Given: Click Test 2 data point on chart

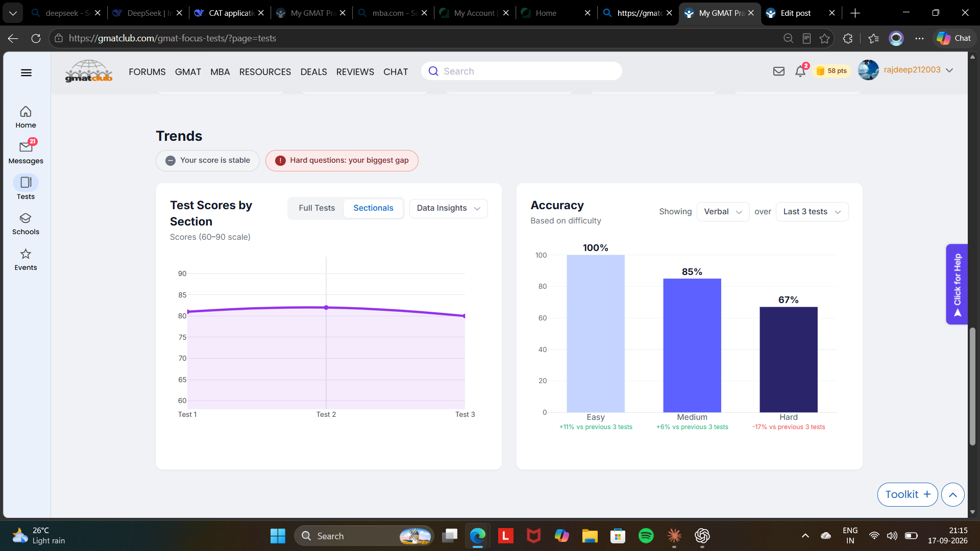Looking at the screenshot, I should [x=326, y=308].
